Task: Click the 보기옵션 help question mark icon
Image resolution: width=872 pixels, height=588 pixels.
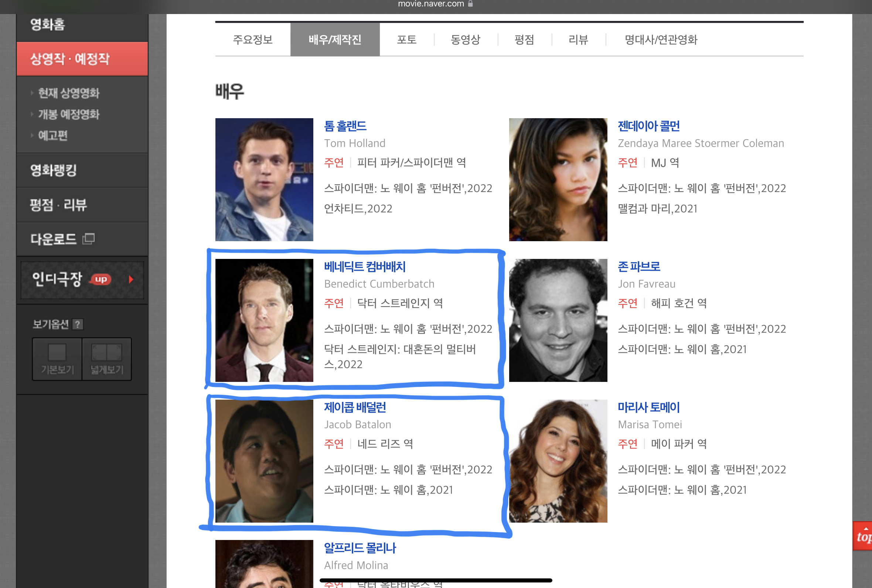Action: point(78,324)
